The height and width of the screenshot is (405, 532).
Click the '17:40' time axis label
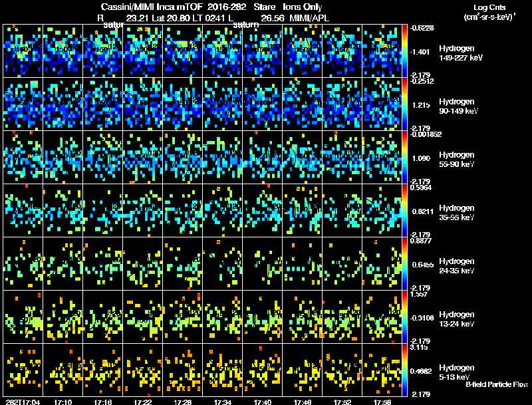[263, 402]
